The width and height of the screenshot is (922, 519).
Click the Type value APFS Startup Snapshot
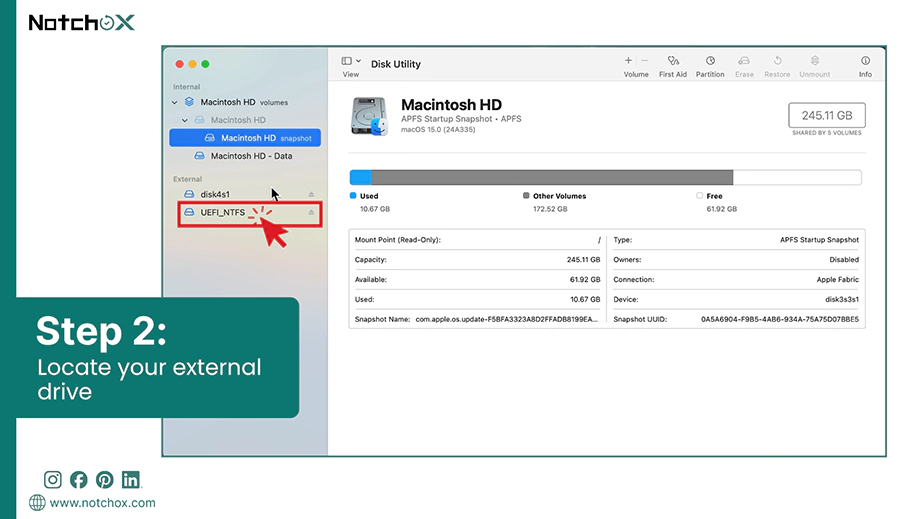point(819,240)
